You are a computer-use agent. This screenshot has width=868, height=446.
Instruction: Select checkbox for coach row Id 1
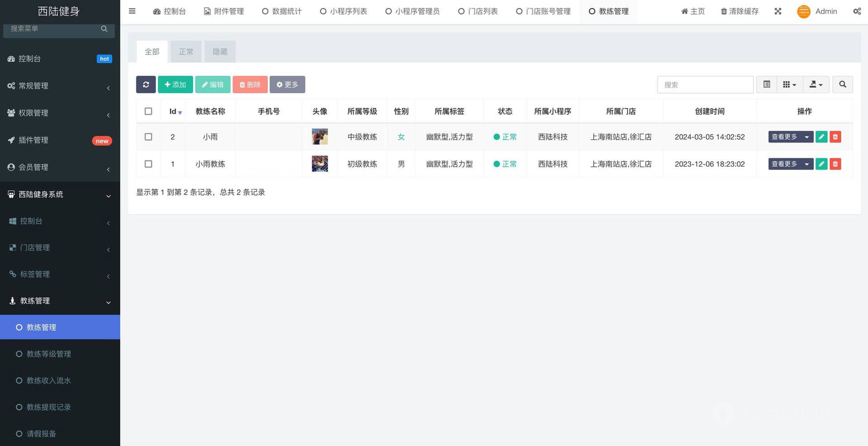pos(149,164)
